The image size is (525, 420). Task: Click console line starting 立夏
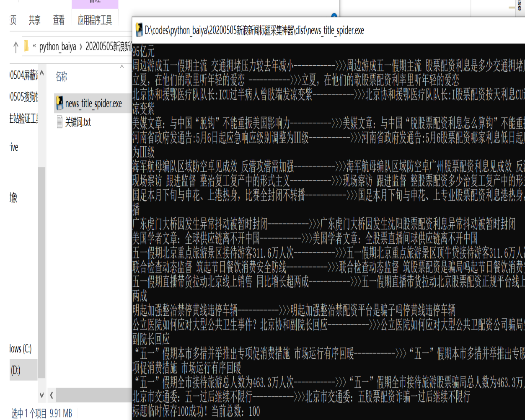tap(295, 80)
